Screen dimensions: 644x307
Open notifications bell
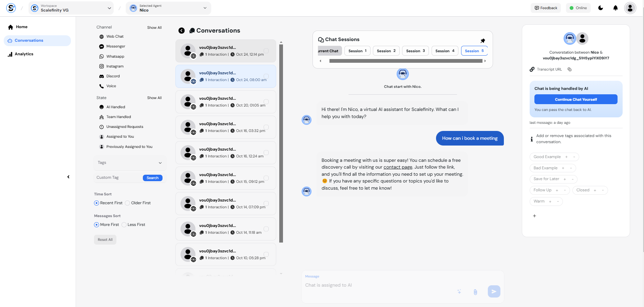coord(615,8)
